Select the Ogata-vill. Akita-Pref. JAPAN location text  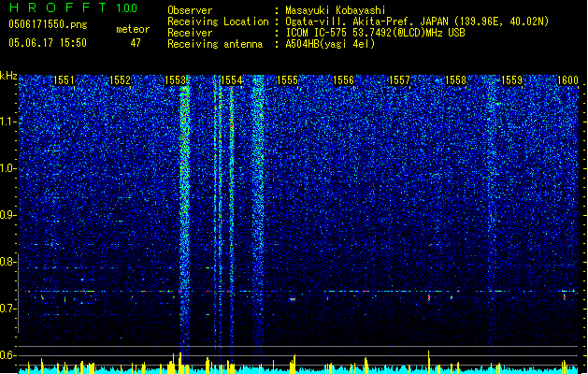tap(417, 22)
